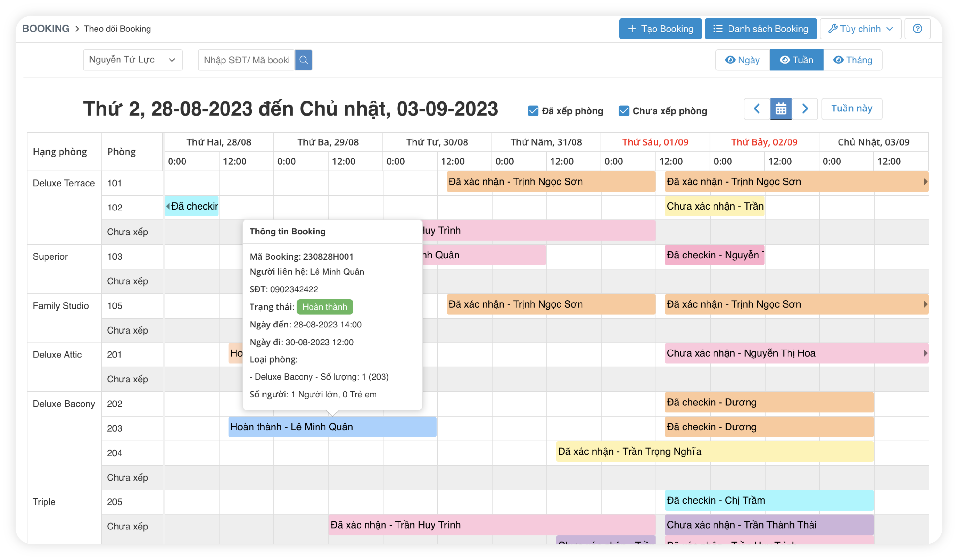Click right arrow on Nguyễn Thị Hoa booking

point(925,353)
